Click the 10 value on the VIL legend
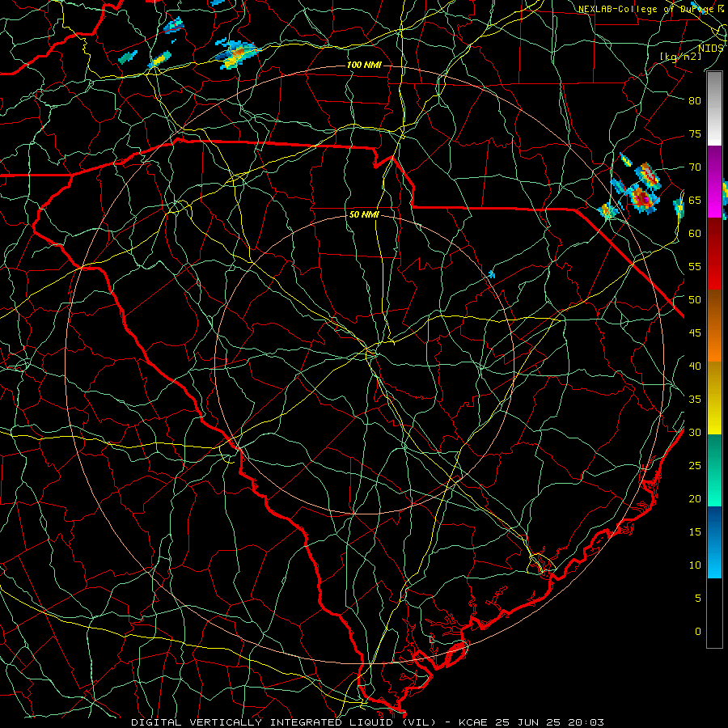The image size is (728, 728). (695, 565)
